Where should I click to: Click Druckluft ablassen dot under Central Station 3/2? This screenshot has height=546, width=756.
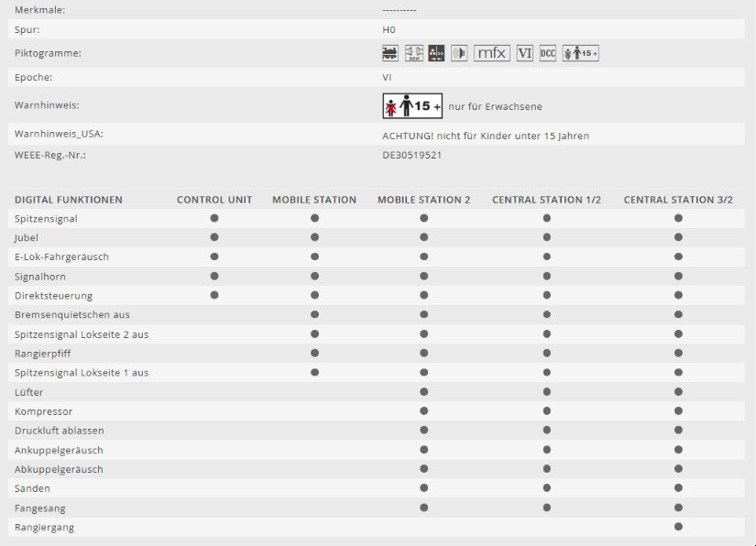678,430
